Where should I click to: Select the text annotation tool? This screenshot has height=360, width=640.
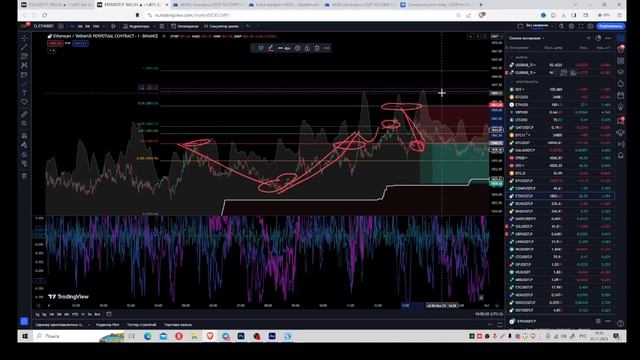pyautogui.click(x=24, y=93)
